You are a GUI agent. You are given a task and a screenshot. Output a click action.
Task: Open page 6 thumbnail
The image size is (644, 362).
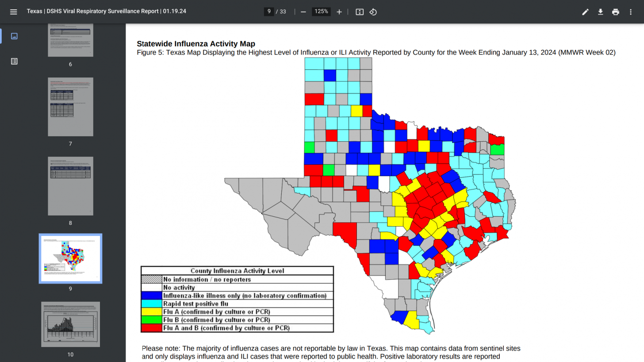pyautogui.click(x=70, y=41)
